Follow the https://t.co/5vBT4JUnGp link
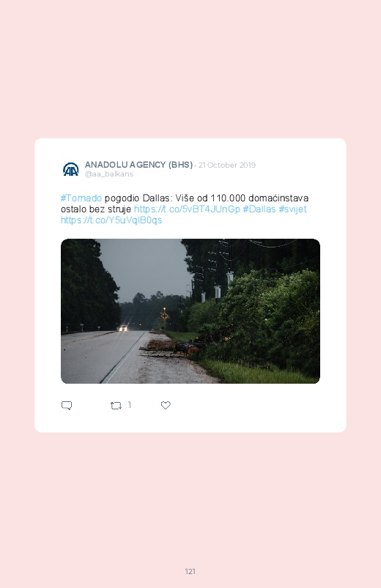Image resolution: width=381 pixels, height=588 pixels. click(x=187, y=209)
